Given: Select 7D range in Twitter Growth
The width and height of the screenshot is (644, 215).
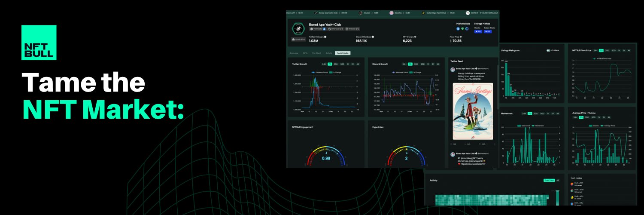Looking at the screenshot, I should [330, 64].
